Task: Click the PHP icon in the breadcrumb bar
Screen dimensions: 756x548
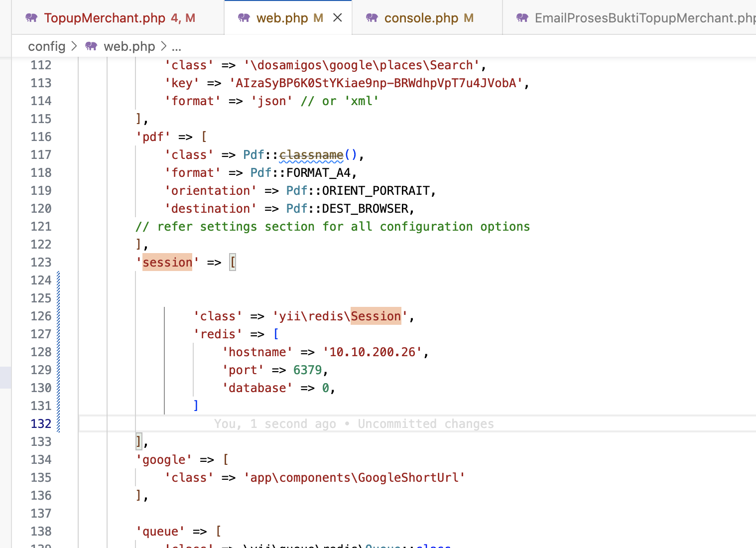Action: [91, 46]
